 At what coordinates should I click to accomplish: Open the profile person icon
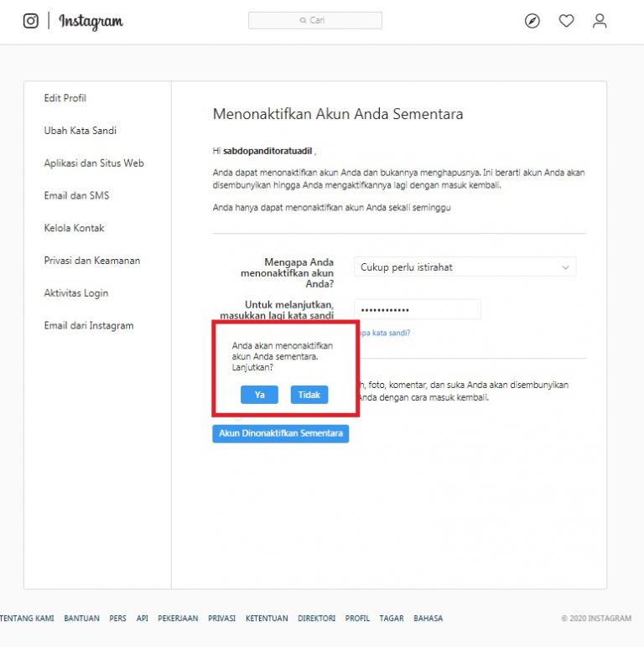600,21
